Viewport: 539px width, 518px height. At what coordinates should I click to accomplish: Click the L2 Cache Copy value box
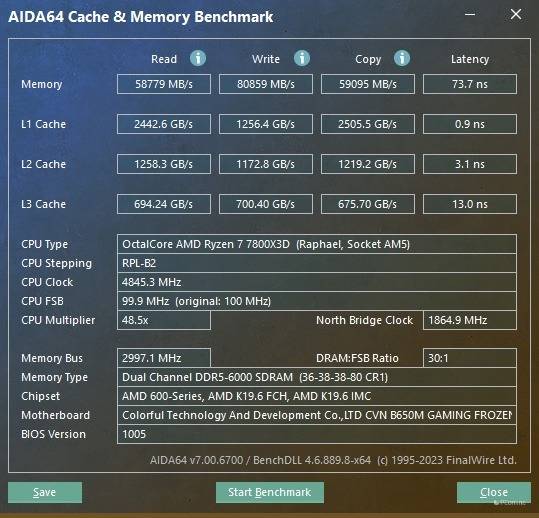368,164
